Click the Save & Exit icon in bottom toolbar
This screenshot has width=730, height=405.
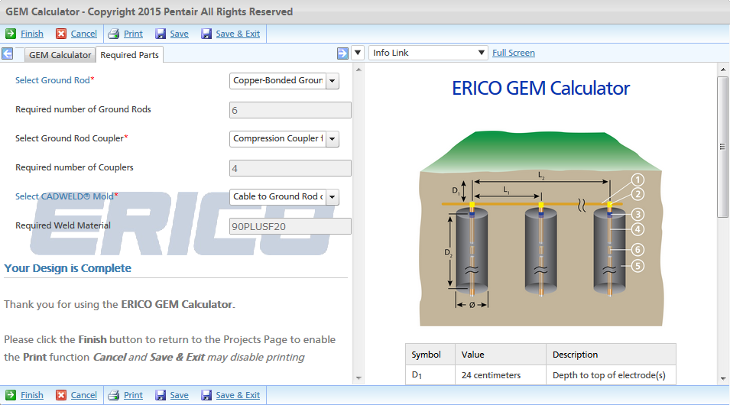[206, 395]
